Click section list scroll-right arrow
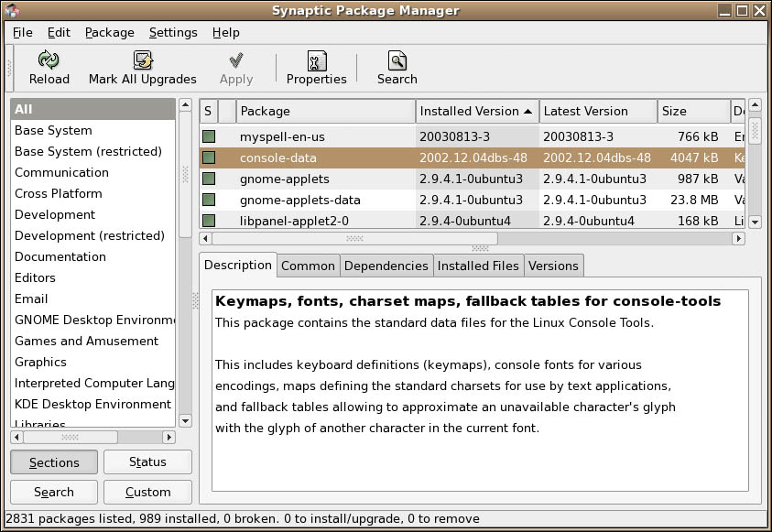The image size is (772, 532). pos(169,437)
